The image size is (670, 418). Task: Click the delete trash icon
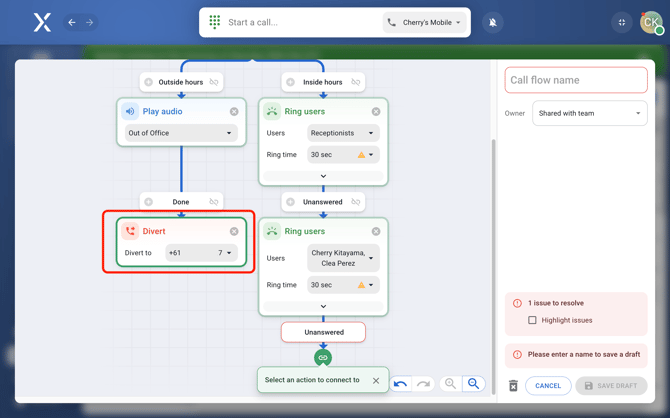pos(513,386)
